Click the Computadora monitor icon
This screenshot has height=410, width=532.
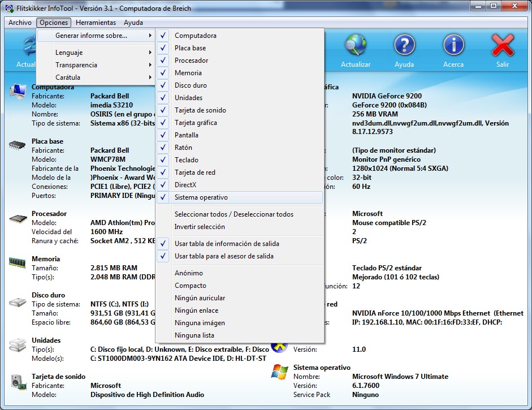pyautogui.click(x=18, y=91)
